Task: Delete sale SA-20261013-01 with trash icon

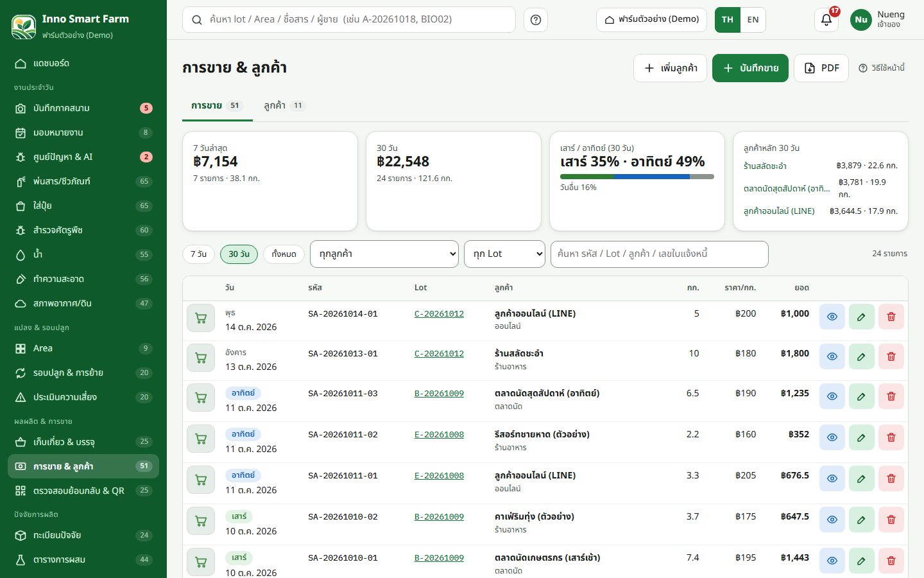Action: [891, 356]
